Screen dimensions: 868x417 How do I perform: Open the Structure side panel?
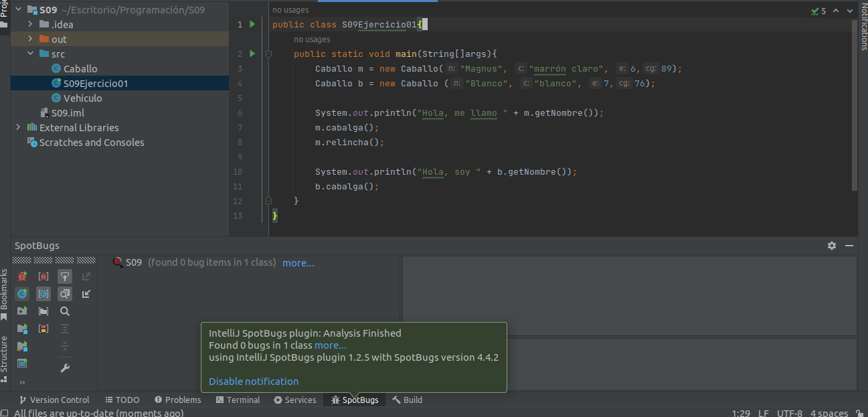(x=5, y=358)
